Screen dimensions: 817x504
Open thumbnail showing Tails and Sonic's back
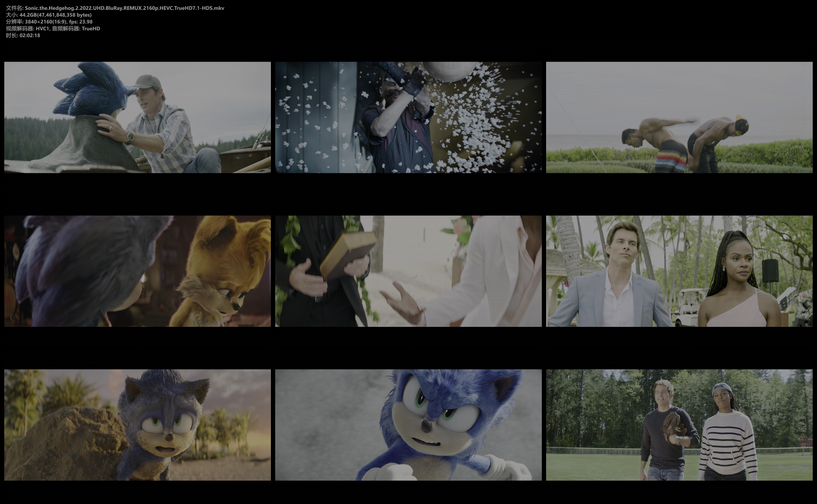click(x=138, y=271)
